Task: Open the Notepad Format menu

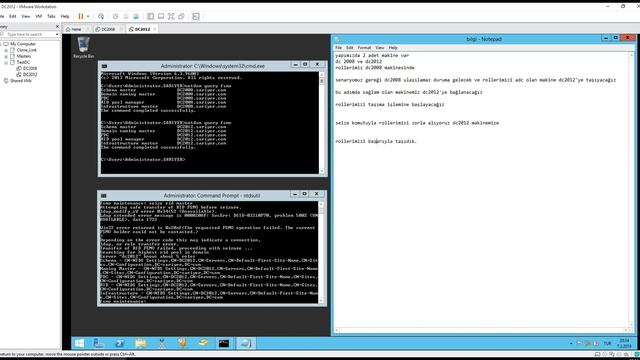Action: tap(364, 48)
